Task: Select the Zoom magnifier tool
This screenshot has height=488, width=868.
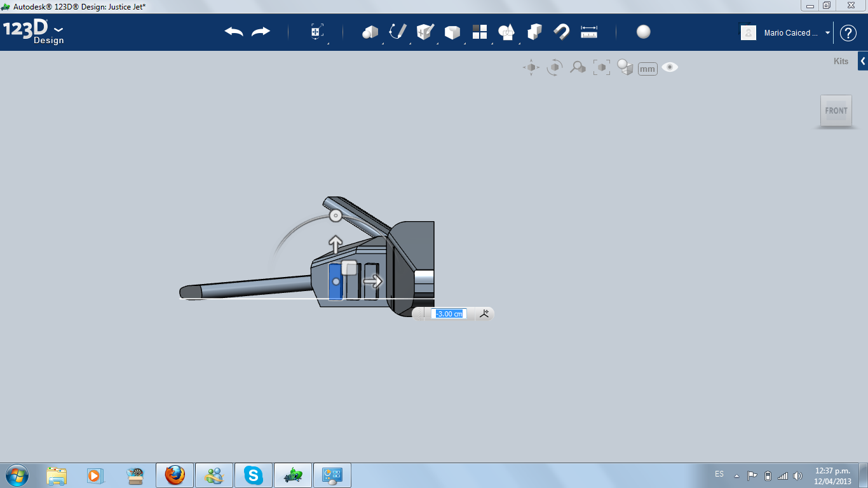Action: pos(578,67)
